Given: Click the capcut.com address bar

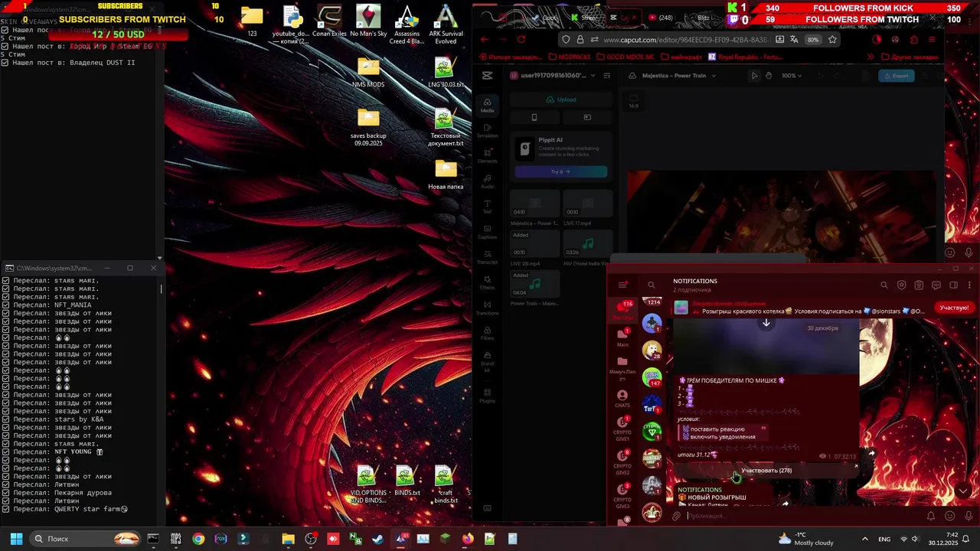Looking at the screenshot, I should (685, 39).
